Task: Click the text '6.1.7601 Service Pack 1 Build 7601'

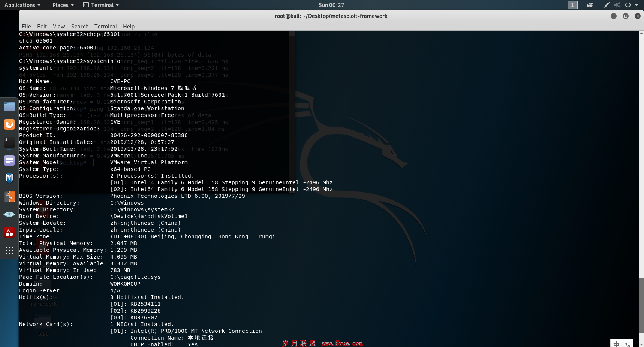Action: click(x=168, y=95)
